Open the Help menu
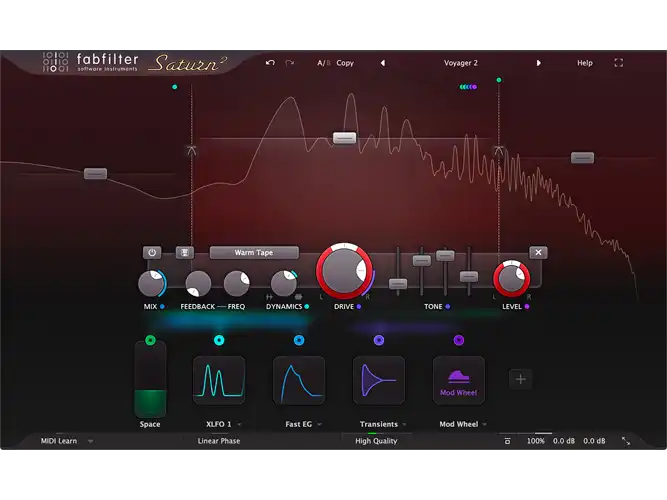This screenshot has width=667, height=500. tap(584, 63)
